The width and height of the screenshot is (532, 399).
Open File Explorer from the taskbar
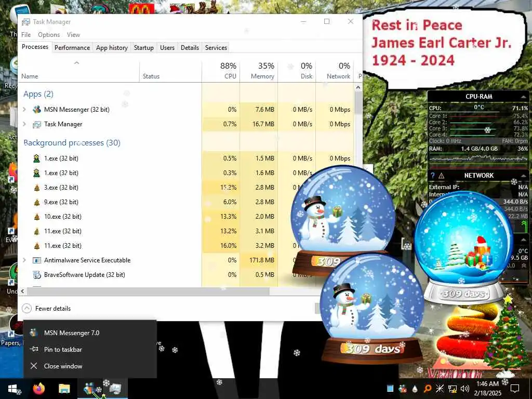64,389
